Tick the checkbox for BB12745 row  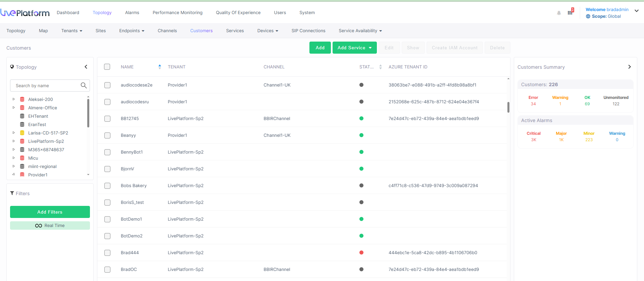point(107,119)
